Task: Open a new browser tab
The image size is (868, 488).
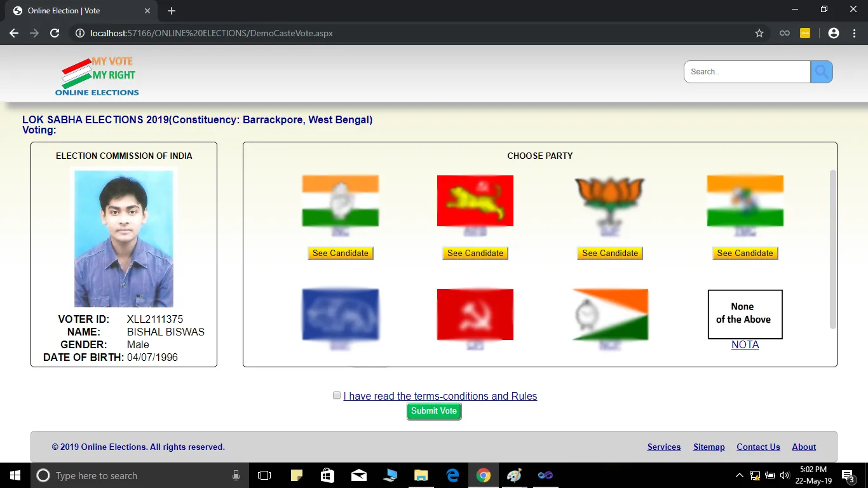Action: [172, 11]
